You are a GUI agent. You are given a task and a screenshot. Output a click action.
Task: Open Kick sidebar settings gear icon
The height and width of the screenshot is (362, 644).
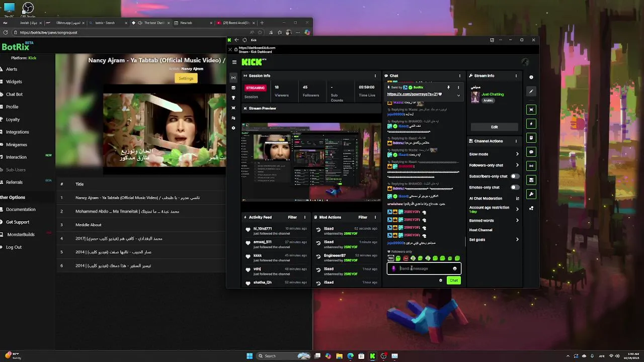[x=233, y=128]
